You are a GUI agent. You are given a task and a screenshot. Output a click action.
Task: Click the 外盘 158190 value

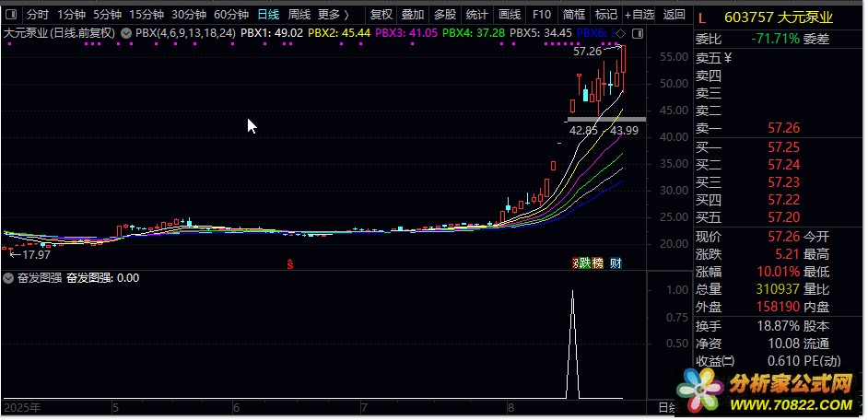point(779,307)
